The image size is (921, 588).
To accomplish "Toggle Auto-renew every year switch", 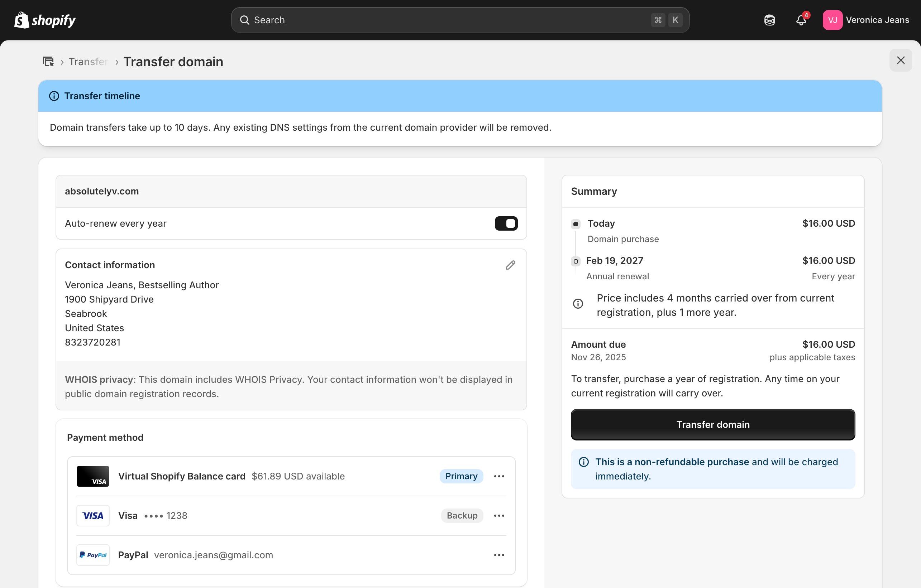I will coord(506,223).
